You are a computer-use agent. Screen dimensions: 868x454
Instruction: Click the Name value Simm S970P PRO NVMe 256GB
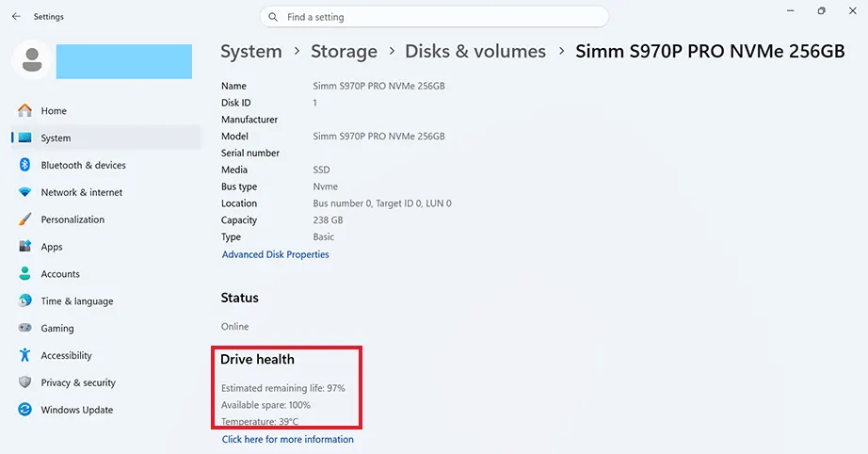pos(378,86)
